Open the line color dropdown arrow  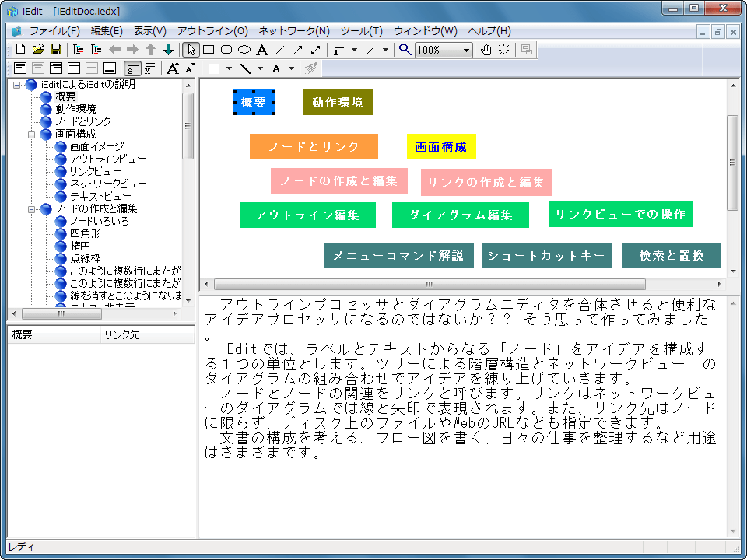click(x=260, y=68)
